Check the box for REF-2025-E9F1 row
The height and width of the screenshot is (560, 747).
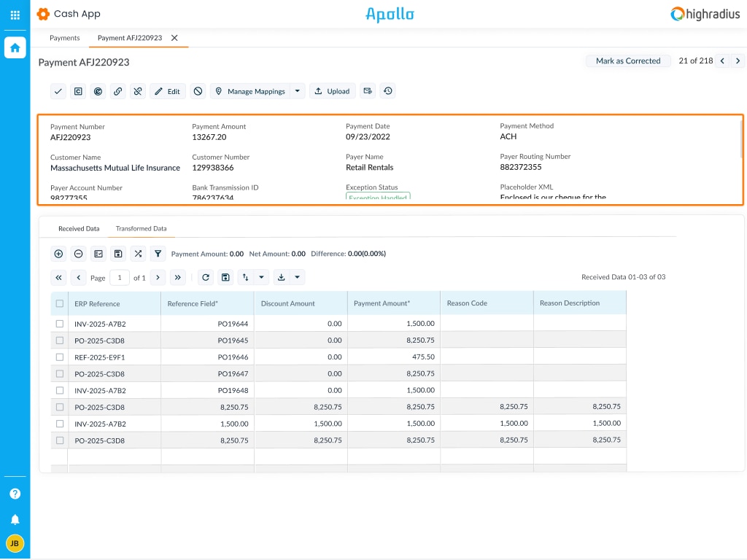click(60, 357)
